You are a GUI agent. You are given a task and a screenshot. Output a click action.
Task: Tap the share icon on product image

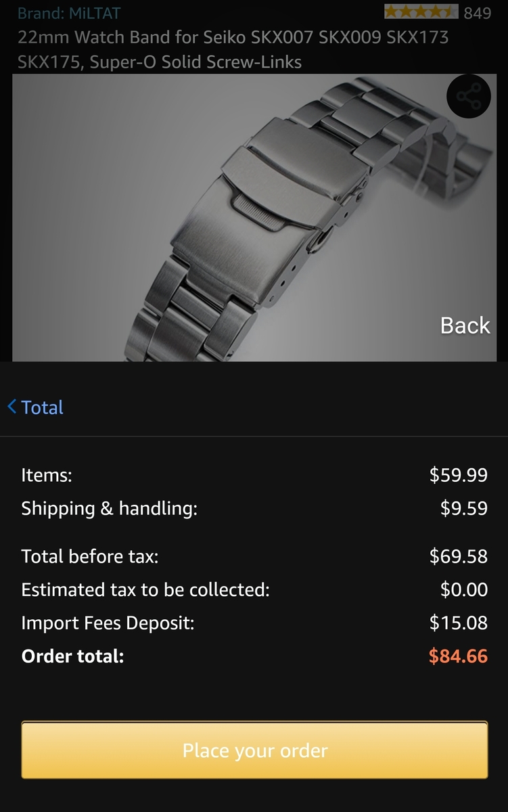(468, 97)
